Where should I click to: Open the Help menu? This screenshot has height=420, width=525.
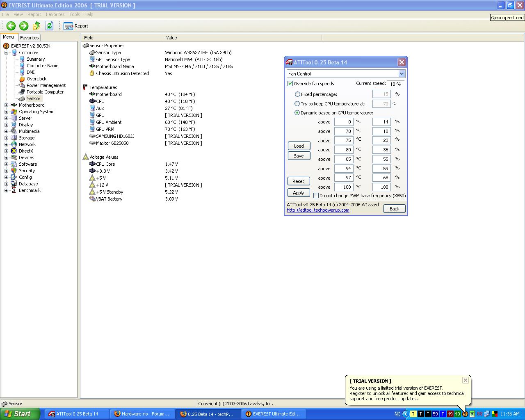(89, 14)
